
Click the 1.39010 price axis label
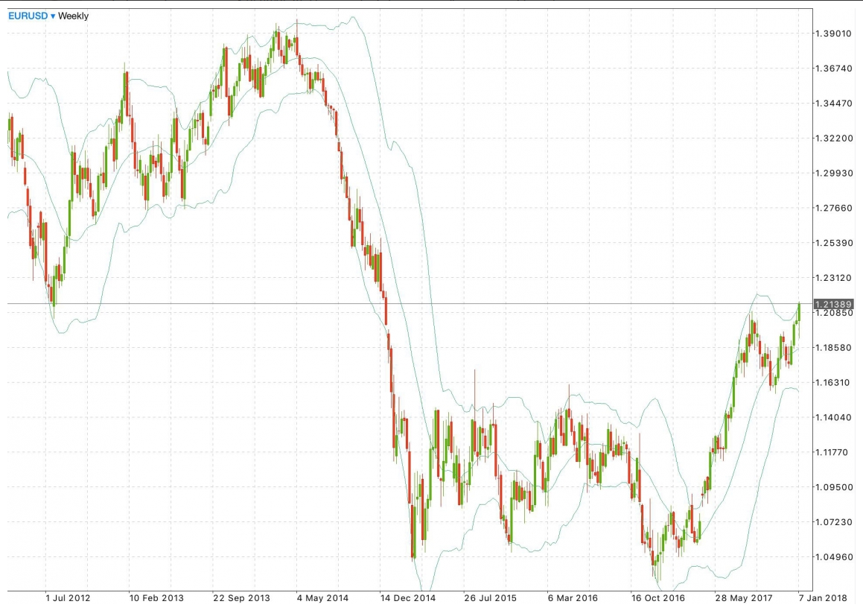point(833,34)
